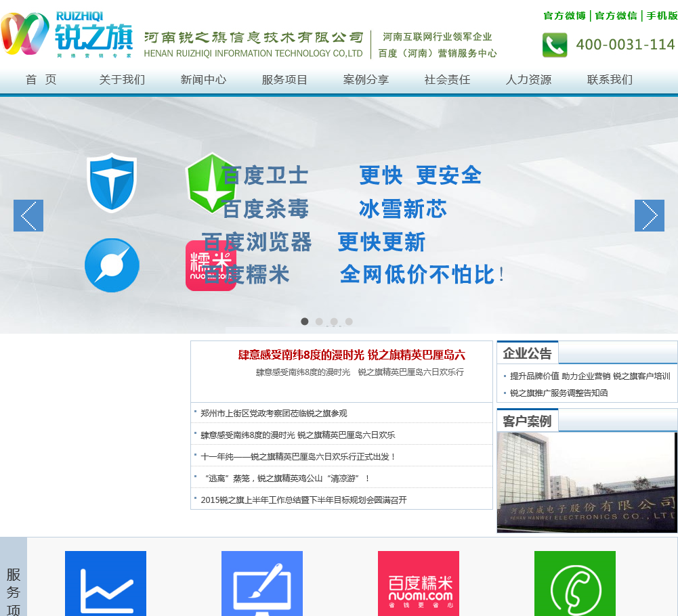Screen dimensions: 678x616
Task: Select the 客户案例 tab header
Action: [x=527, y=420]
